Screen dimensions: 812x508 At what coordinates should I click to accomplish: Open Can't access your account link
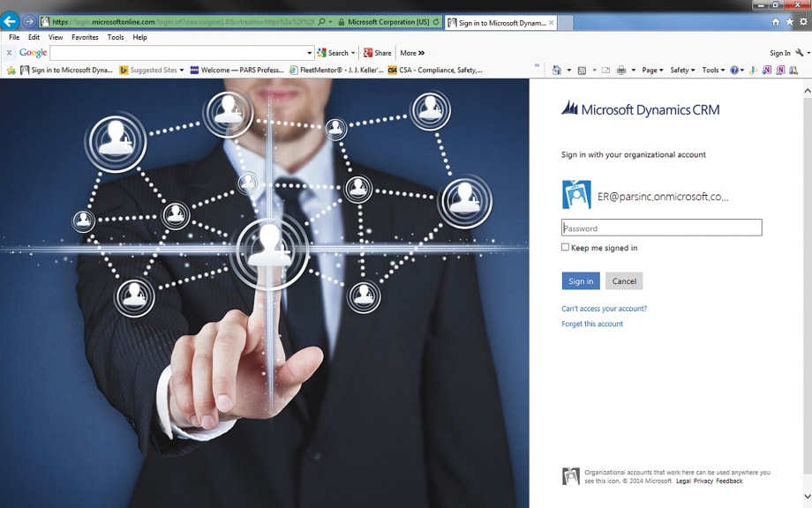point(604,309)
